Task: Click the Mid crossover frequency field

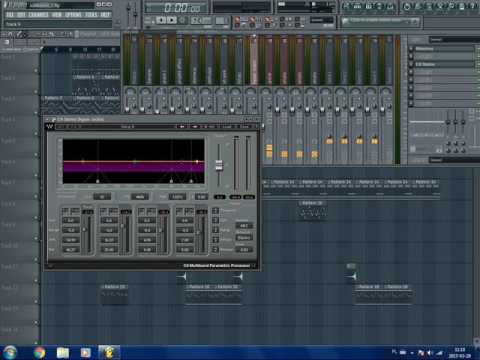Action: (140, 197)
